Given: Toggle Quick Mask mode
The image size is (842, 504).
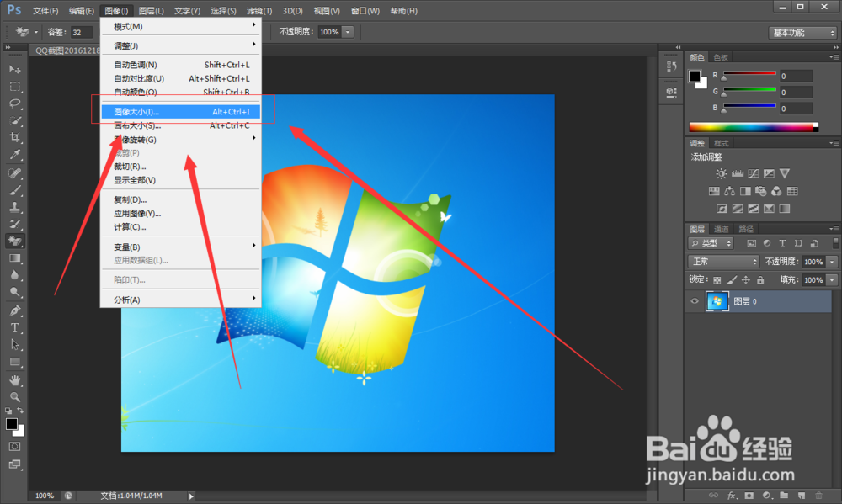Looking at the screenshot, I should pos(14,447).
